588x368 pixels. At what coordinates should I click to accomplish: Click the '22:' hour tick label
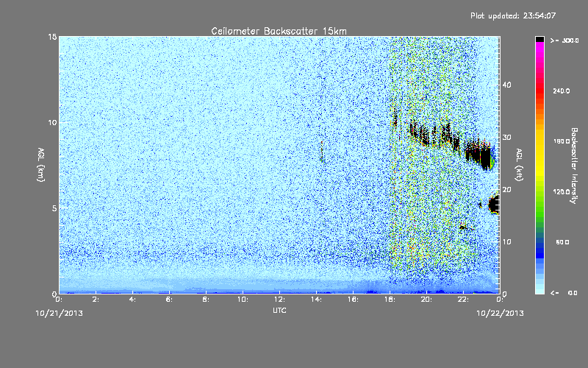[x=463, y=300]
